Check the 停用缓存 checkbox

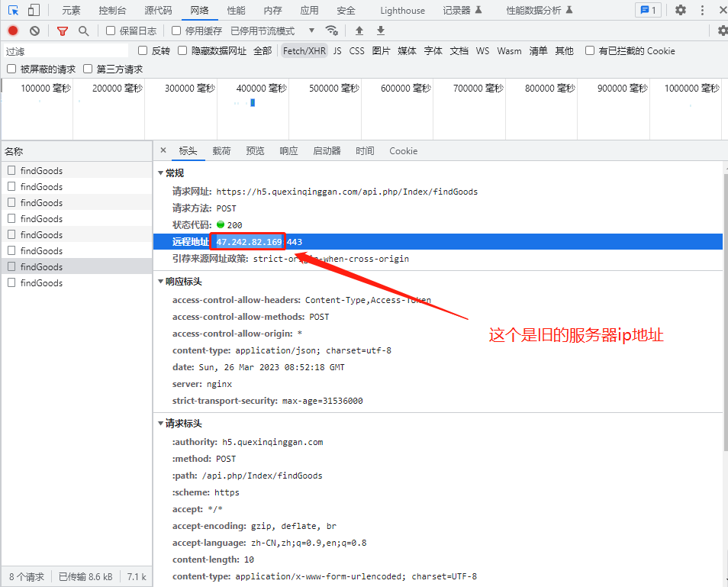click(x=176, y=31)
